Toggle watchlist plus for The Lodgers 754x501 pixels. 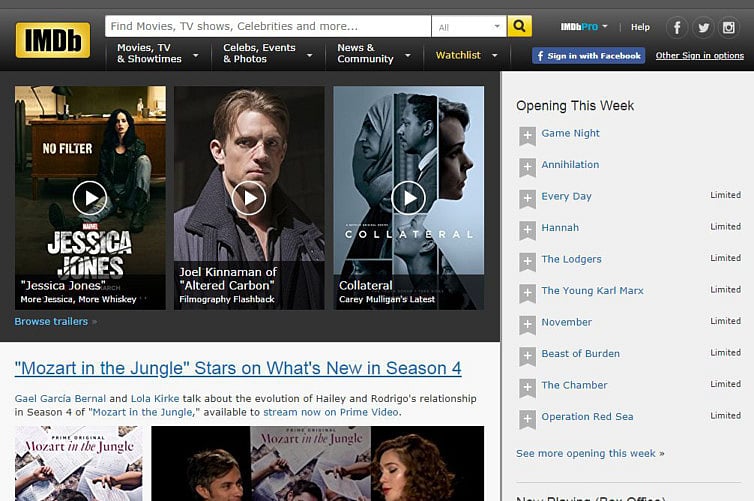(527, 261)
